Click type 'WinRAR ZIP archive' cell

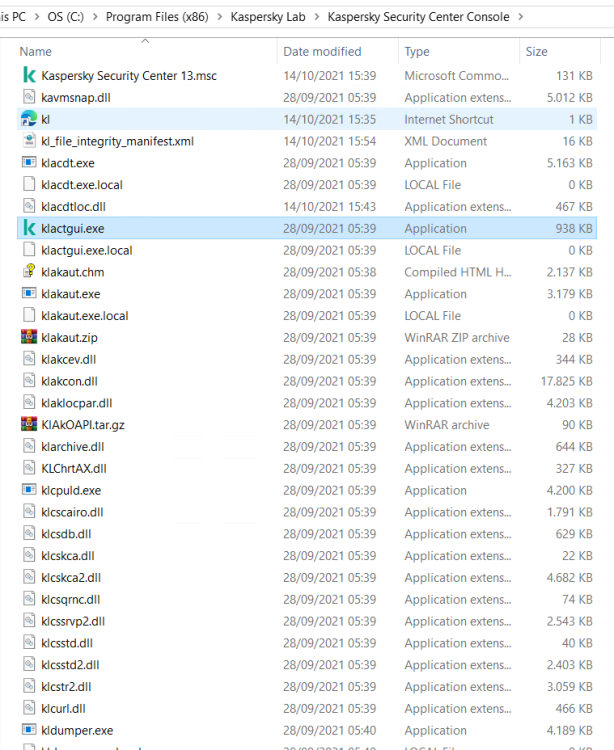457,338
